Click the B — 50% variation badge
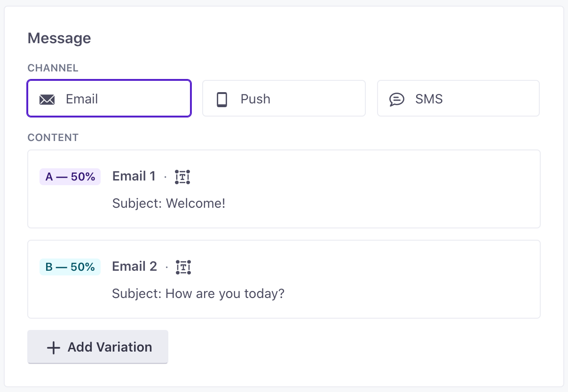The width and height of the screenshot is (568, 392). point(70,267)
